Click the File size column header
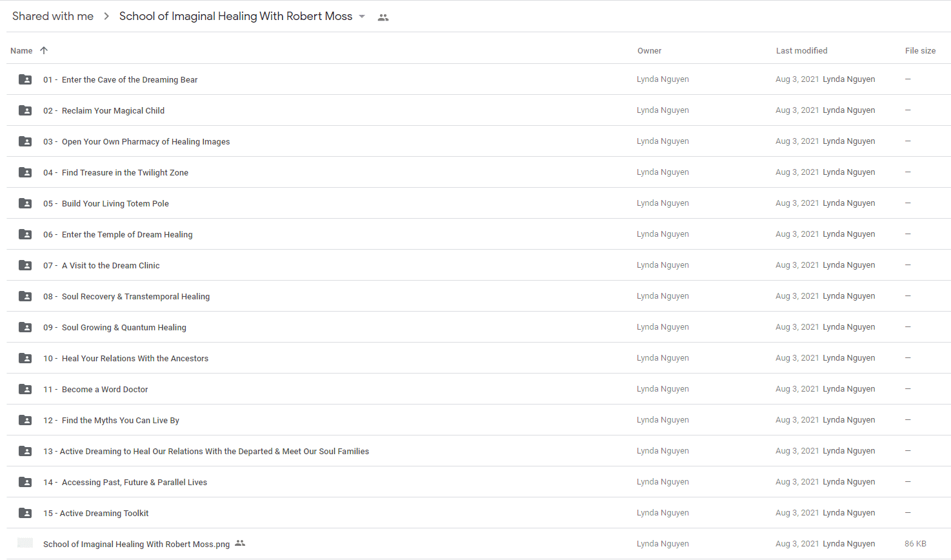This screenshot has height=560, width=951. pos(920,50)
